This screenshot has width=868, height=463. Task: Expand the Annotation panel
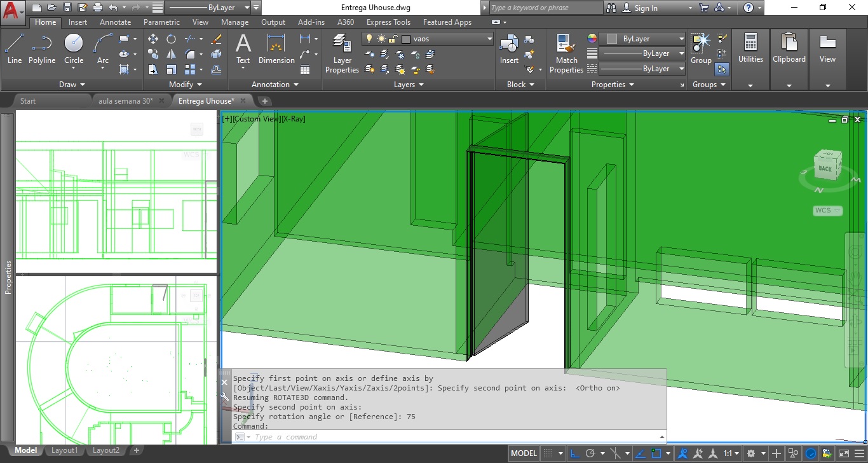click(x=275, y=85)
